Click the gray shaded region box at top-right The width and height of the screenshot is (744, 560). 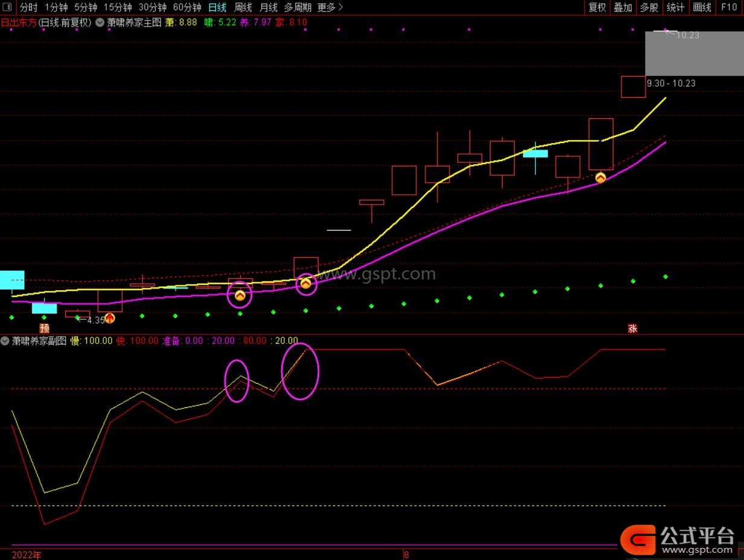[695, 53]
